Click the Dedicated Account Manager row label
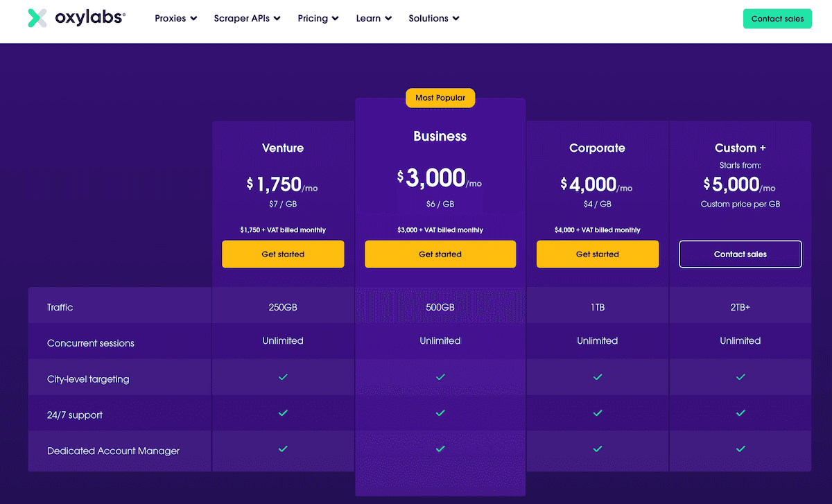 click(x=114, y=451)
